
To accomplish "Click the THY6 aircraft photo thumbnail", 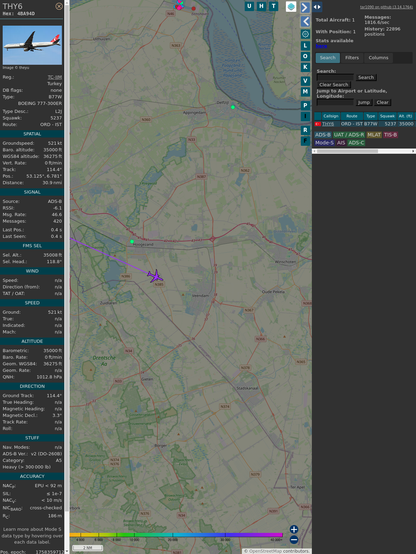I will pos(32,45).
